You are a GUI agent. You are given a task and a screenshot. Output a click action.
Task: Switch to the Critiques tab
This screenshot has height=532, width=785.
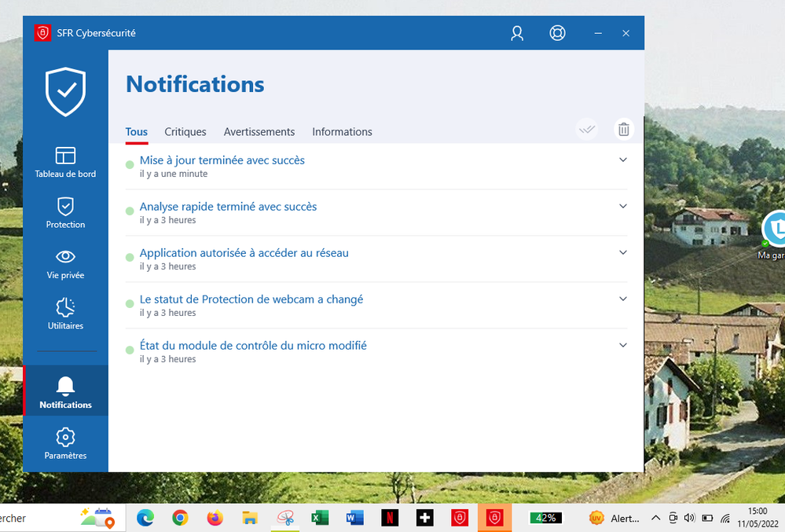[x=185, y=132]
